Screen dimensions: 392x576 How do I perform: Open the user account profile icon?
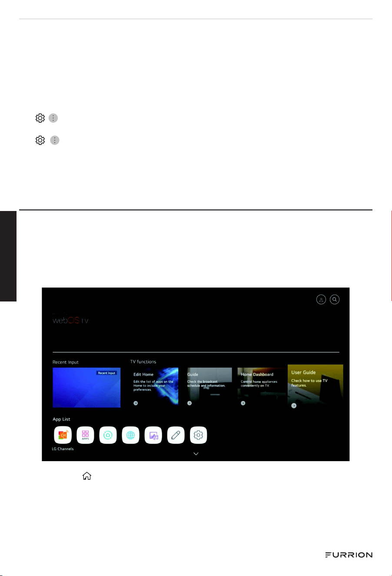coord(321,299)
